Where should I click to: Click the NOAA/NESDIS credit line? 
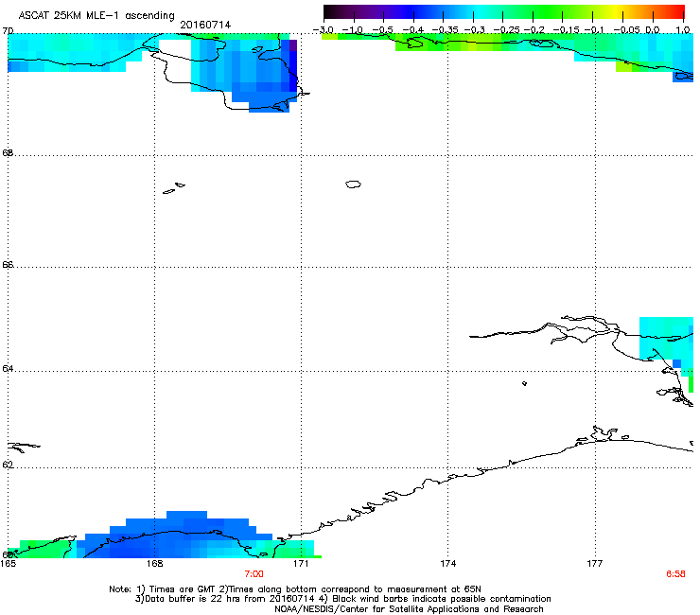click(x=409, y=609)
